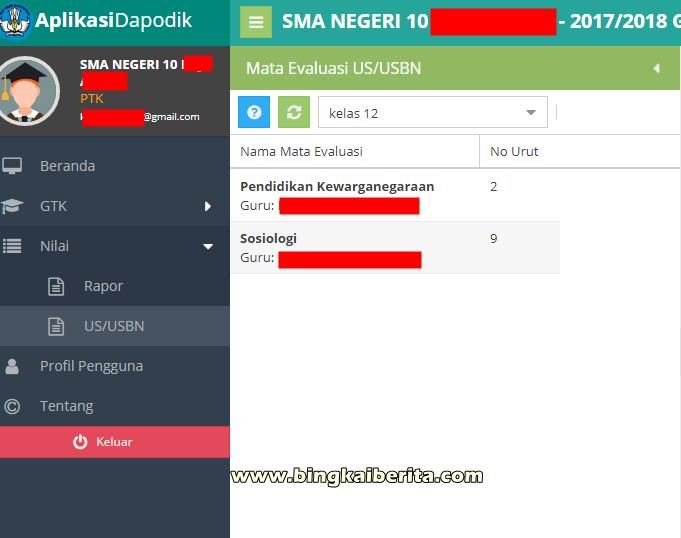Select the Sosiologi row
681x538 pixels.
pos(395,248)
